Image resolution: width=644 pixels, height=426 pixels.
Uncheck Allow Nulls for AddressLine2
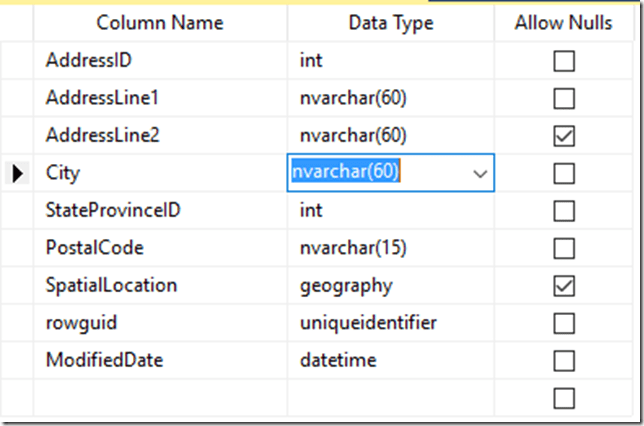(x=564, y=136)
